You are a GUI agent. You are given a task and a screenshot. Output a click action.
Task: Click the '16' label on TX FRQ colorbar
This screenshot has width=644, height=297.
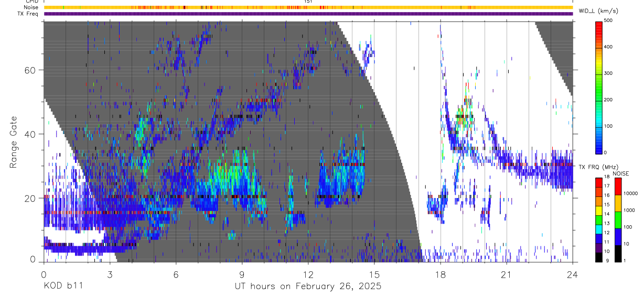point(607,195)
